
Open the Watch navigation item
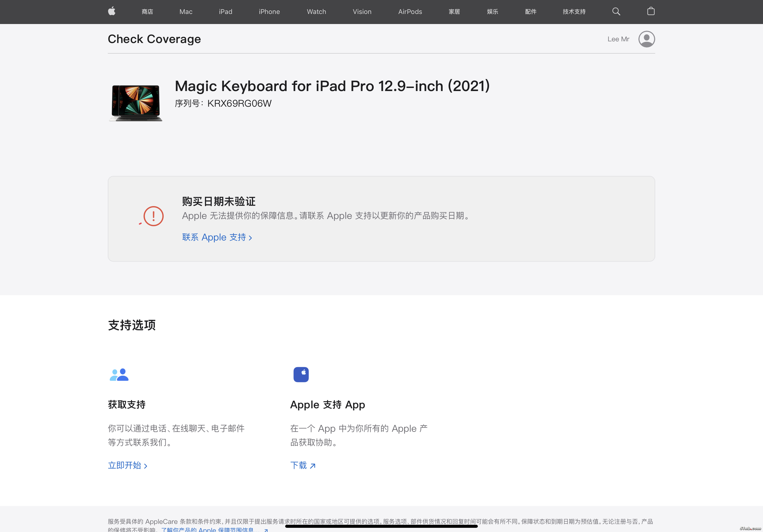click(316, 12)
